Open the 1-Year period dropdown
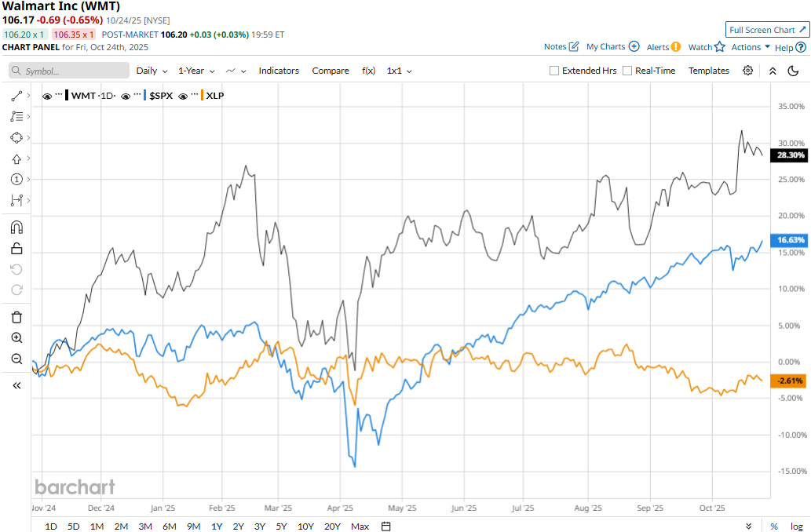Image resolution: width=811 pixels, height=532 pixels. 196,71
